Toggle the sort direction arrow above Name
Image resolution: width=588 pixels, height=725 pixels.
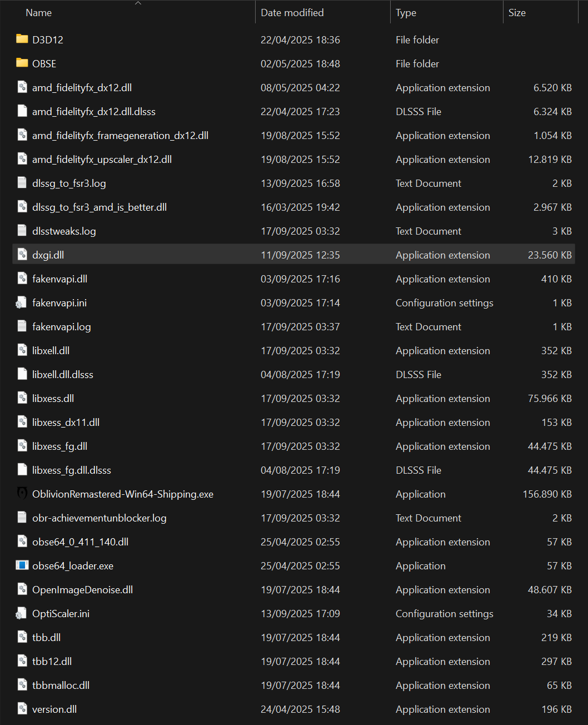tap(138, 3)
